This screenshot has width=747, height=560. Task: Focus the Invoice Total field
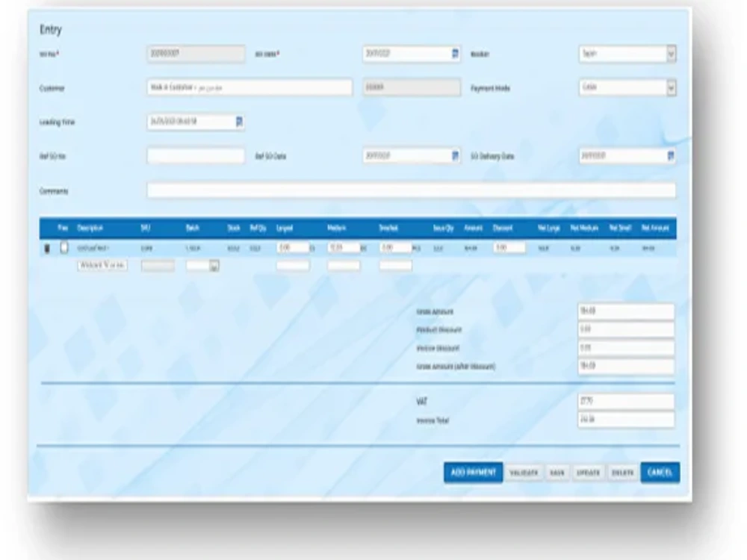[x=626, y=420]
